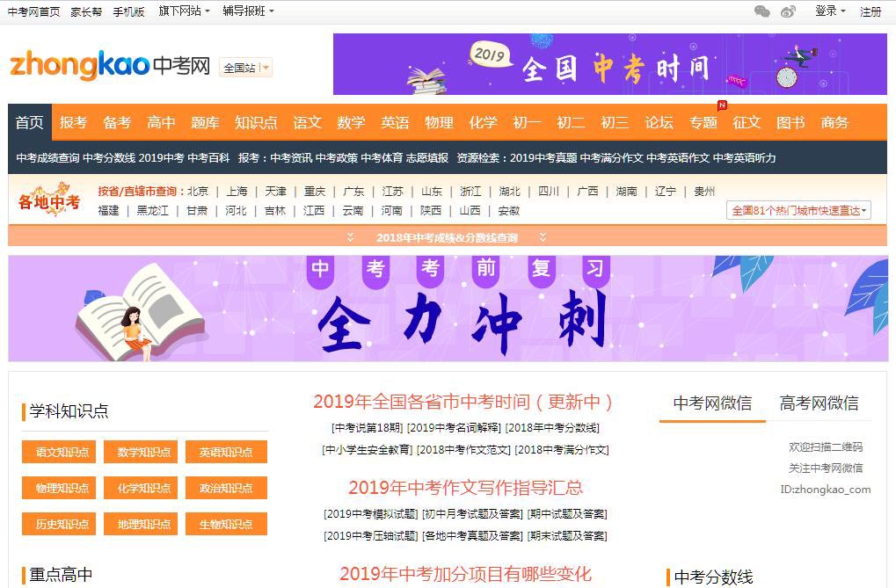The image size is (896, 588).
Task: Click the Weibo icon in top bar
Action: (788, 11)
